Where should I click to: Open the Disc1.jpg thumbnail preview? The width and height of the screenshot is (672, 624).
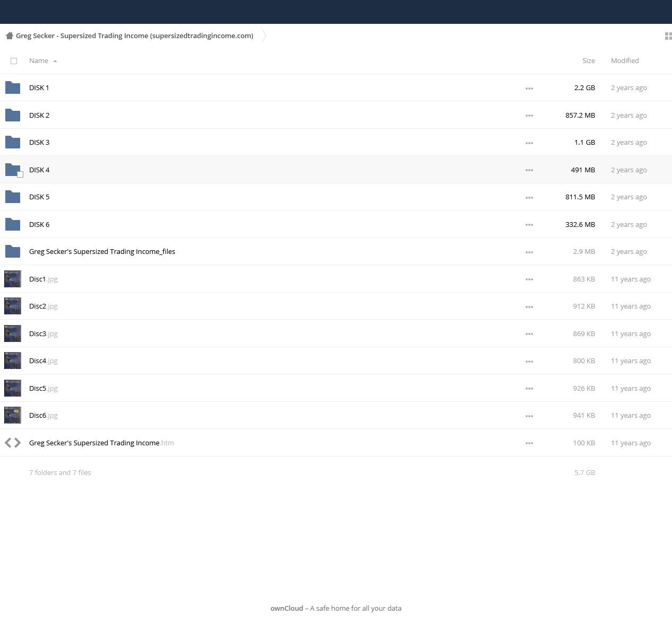13,279
